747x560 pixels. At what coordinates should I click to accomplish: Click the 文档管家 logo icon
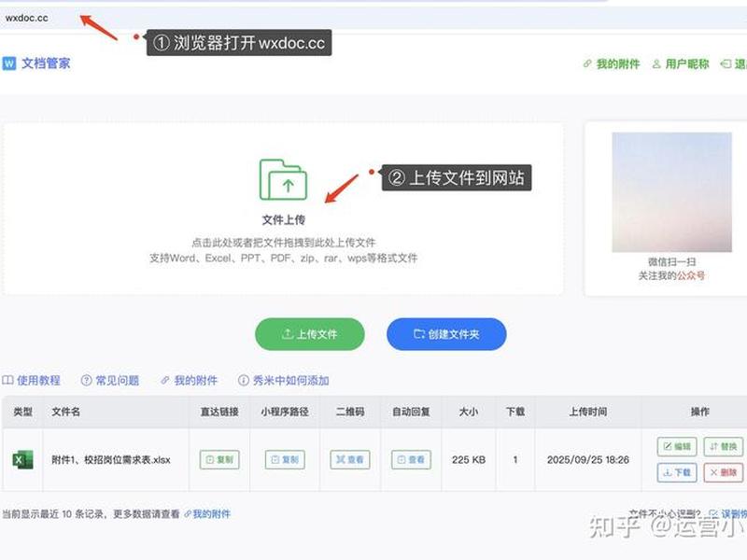[9, 63]
